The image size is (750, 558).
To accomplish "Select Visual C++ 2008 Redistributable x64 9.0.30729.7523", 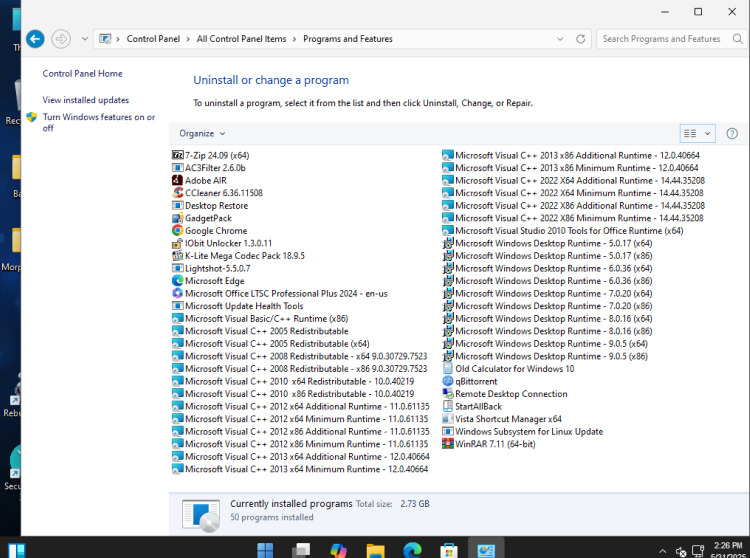I will (x=300, y=356).
